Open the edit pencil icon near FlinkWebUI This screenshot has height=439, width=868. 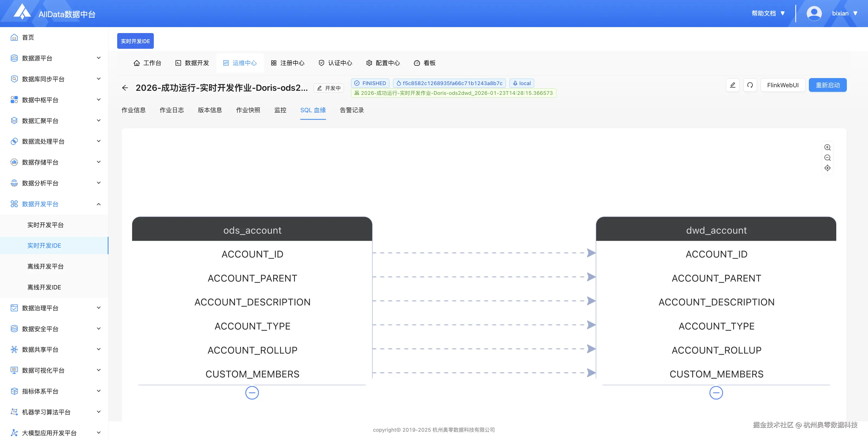click(733, 85)
